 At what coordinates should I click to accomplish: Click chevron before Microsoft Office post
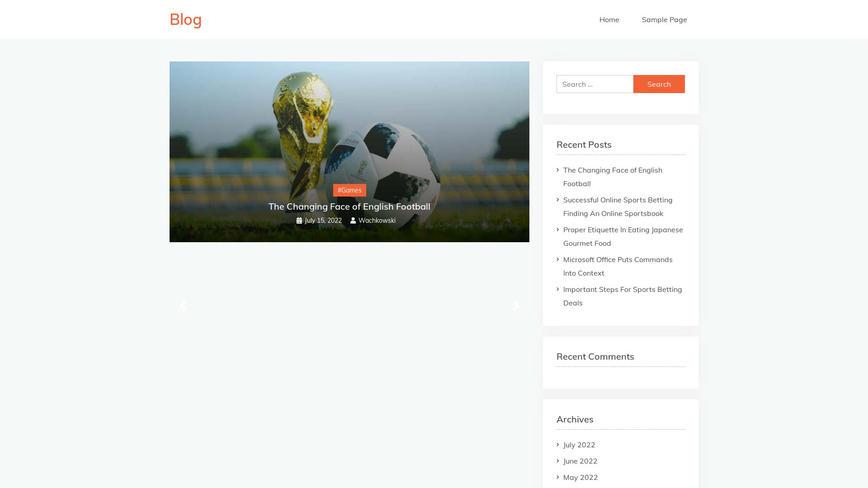558,259
